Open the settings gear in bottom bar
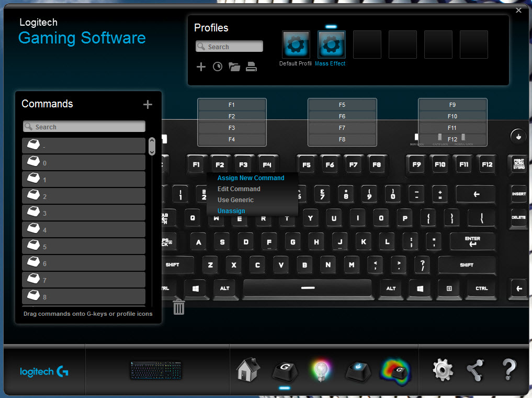 coord(443,370)
